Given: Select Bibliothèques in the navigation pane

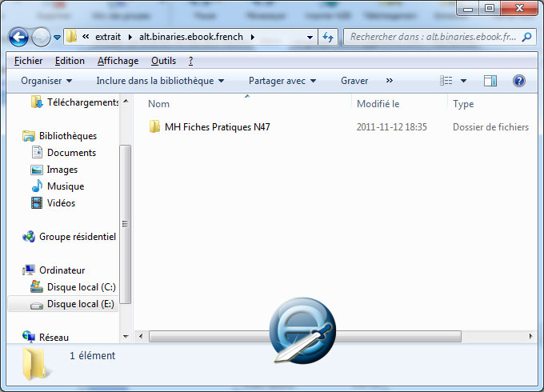Looking at the screenshot, I should pos(68,136).
